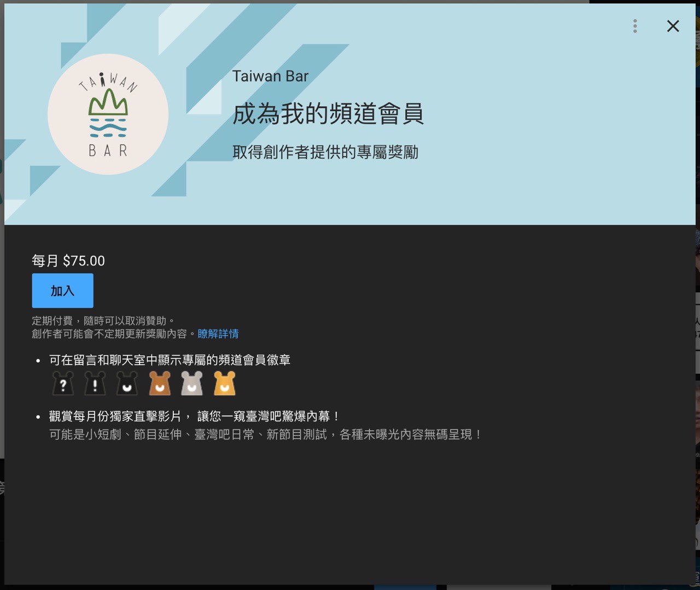Click the 成為我的頻道會員 heading
Image resolution: width=700 pixels, height=590 pixels.
328,114
